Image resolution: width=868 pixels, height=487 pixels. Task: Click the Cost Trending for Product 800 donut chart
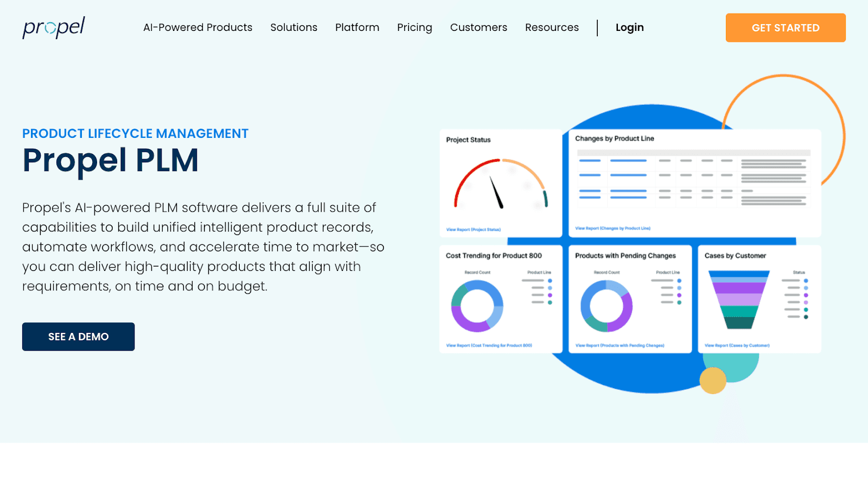tap(477, 306)
